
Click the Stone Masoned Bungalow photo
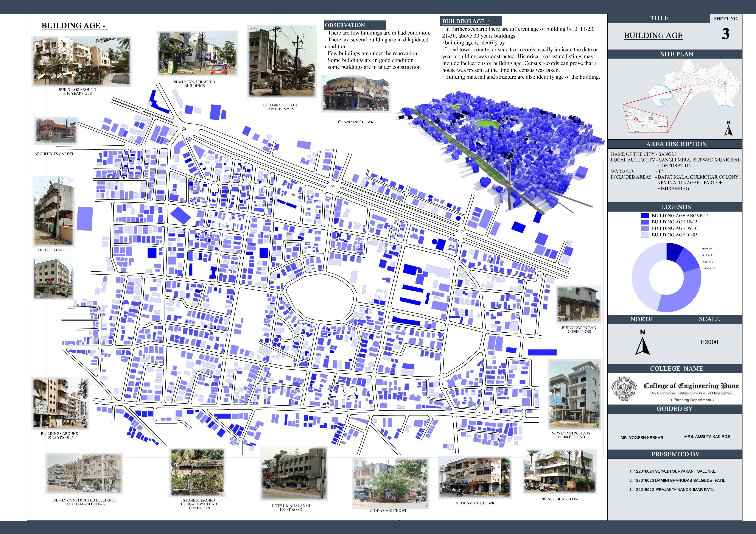(x=197, y=472)
